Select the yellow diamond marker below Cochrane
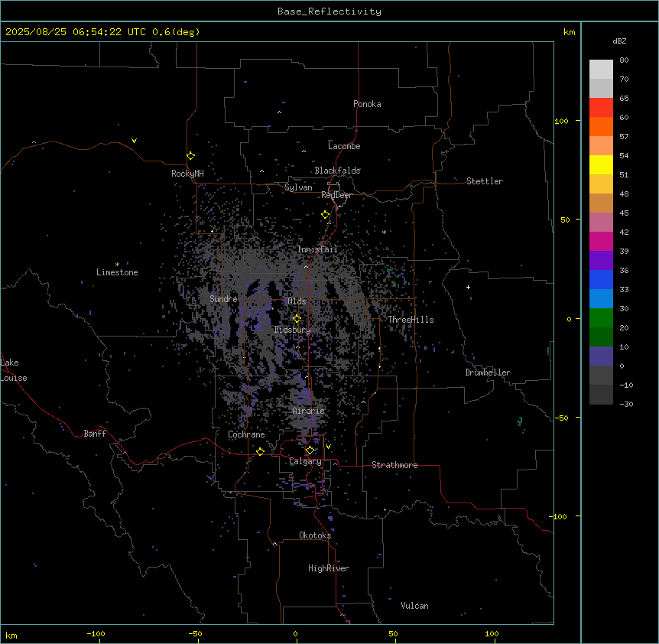The width and height of the screenshot is (659, 644). (x=260, y=451)
